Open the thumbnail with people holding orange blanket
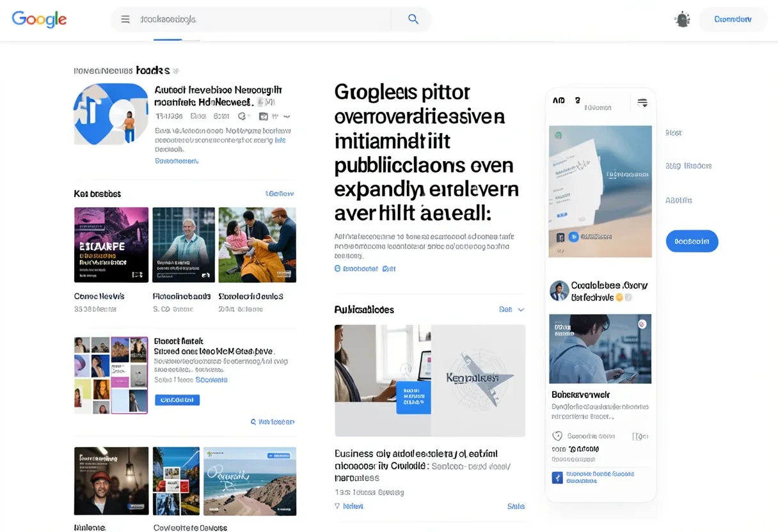Viewport: 778px width, 532px height. point(257,245)
